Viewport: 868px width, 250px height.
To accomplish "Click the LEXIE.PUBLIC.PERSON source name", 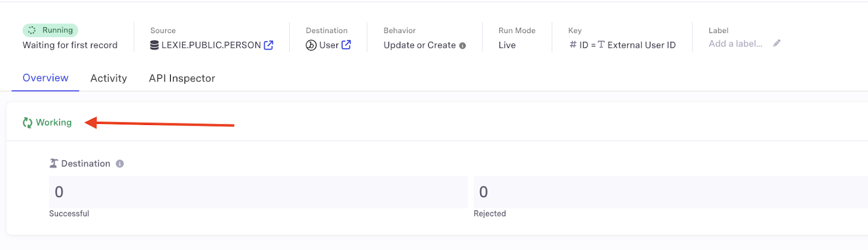I will tap(211, 45).
